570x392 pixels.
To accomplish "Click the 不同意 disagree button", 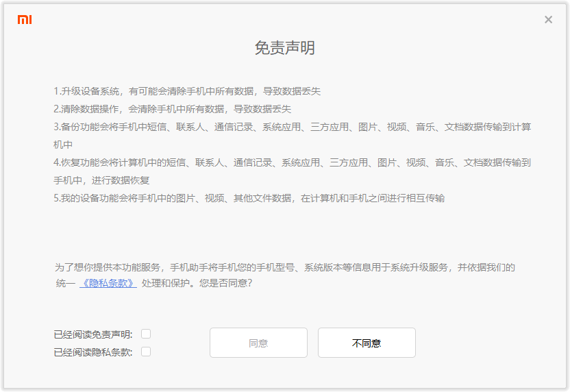I will [367, 343].
